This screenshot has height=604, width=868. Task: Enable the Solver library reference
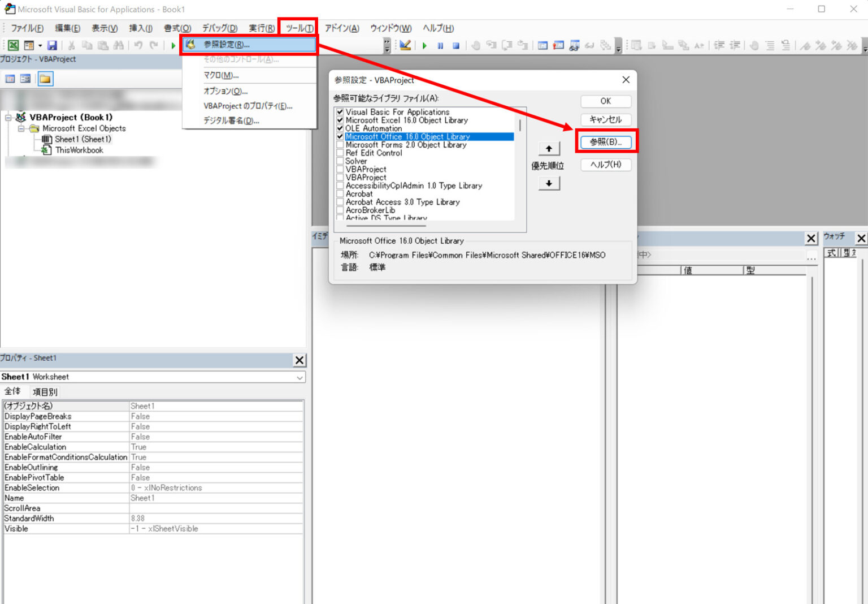click(x=339, y=161)
